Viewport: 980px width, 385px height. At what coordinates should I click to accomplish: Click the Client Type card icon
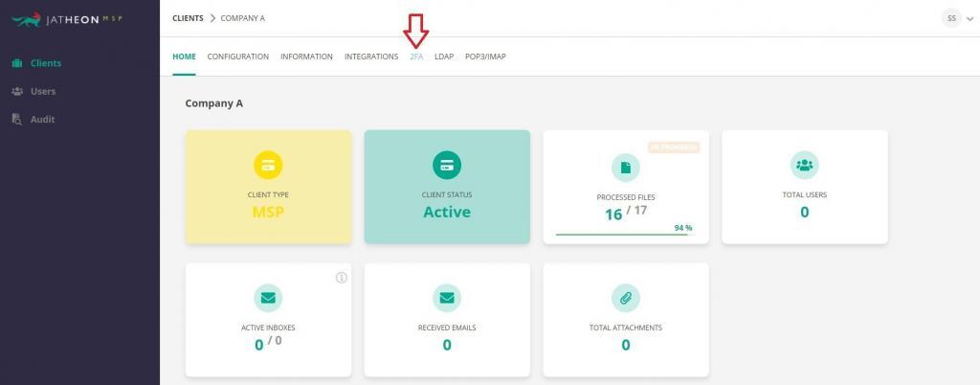[x=268, y=165]
